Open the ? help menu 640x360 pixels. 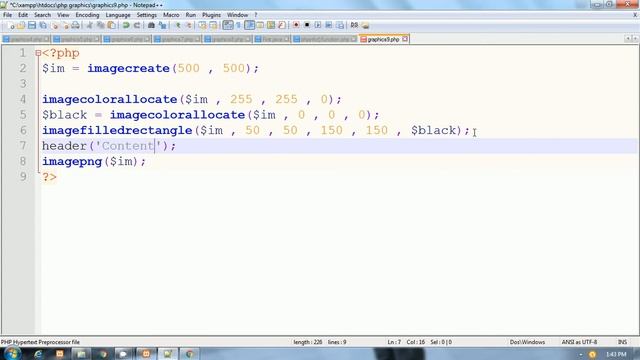[x=256, y=15]
